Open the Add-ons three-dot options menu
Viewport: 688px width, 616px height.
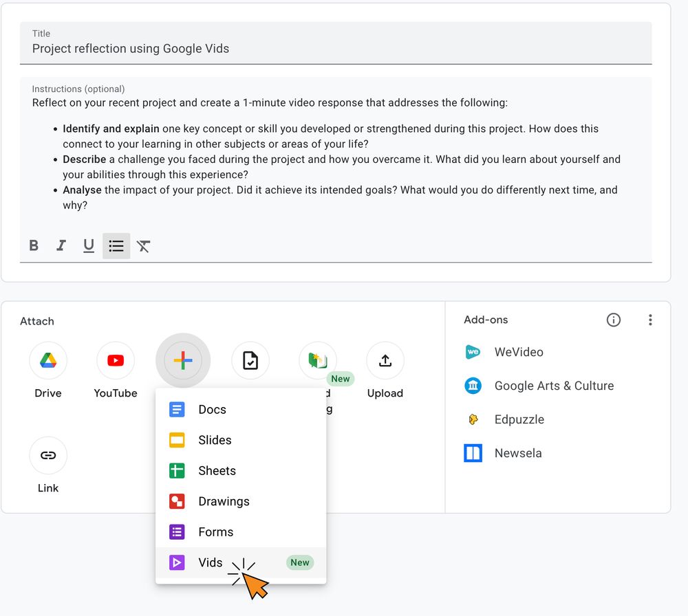point(650,320)
